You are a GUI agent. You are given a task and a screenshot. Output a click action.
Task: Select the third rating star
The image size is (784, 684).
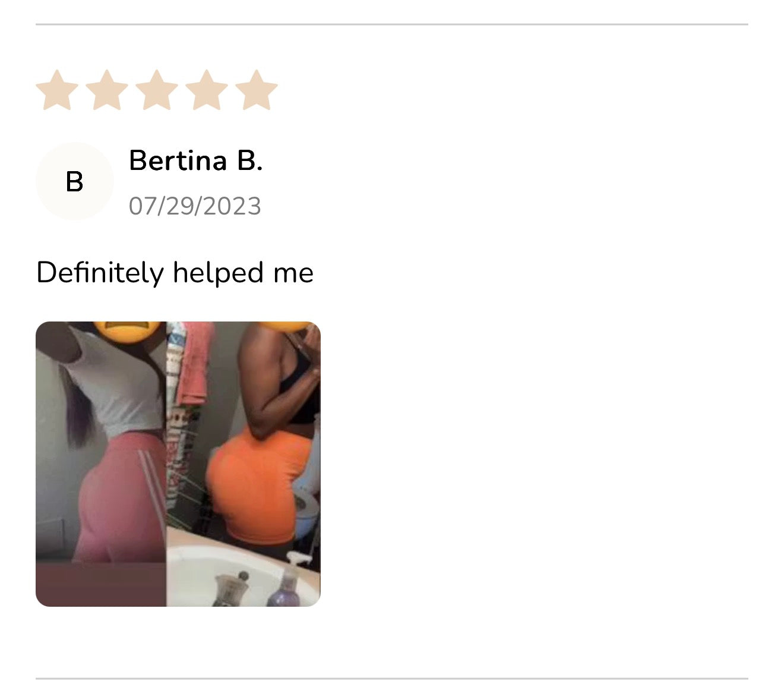pos(157,90)
